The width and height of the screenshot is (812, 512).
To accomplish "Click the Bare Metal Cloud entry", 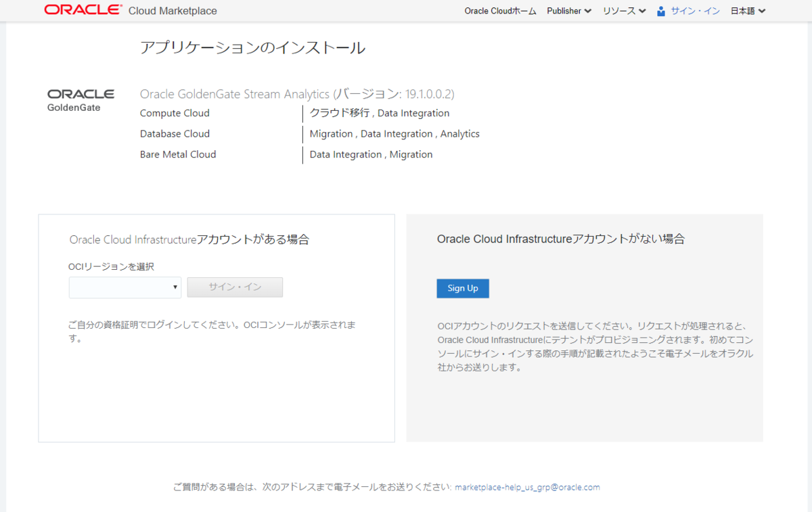I will point(178,154).
